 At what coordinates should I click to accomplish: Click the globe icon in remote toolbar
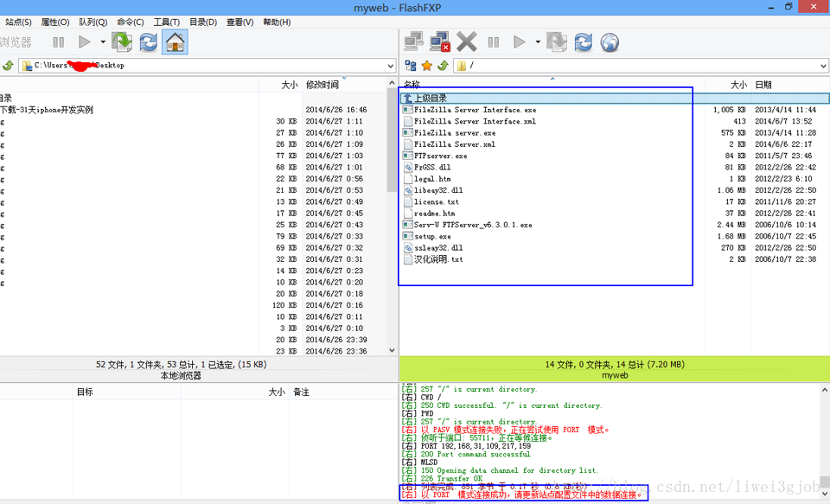[x=610, y=41]
